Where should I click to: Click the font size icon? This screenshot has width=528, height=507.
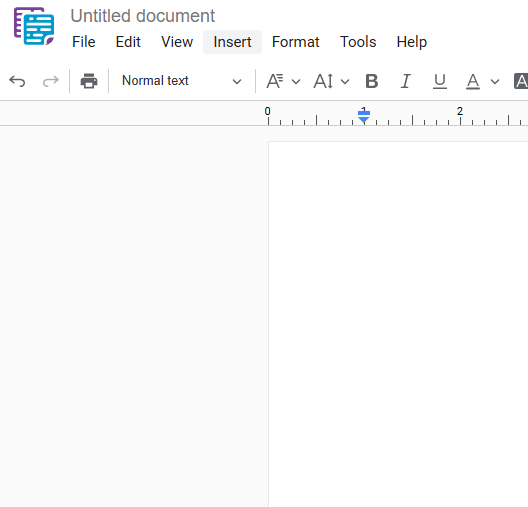point(323,81)
